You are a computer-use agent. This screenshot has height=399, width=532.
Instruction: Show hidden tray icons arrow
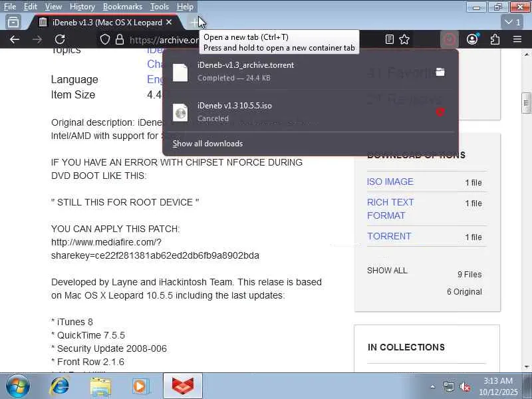[433, 386]
